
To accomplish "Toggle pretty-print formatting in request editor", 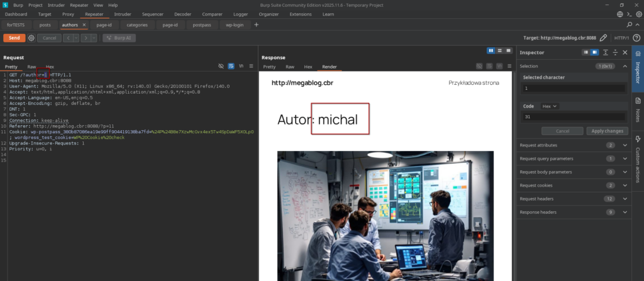I will click(231, 66).
